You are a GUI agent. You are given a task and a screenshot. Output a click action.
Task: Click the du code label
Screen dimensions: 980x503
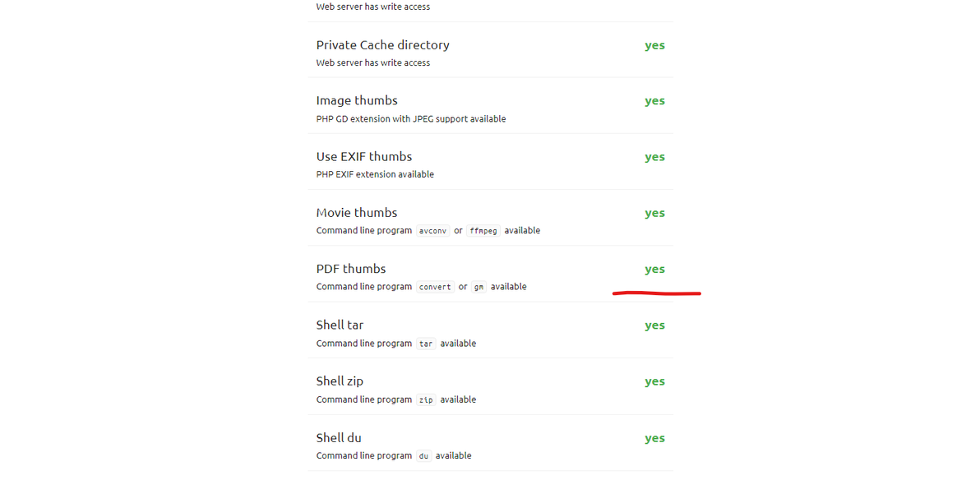(423, 456)
